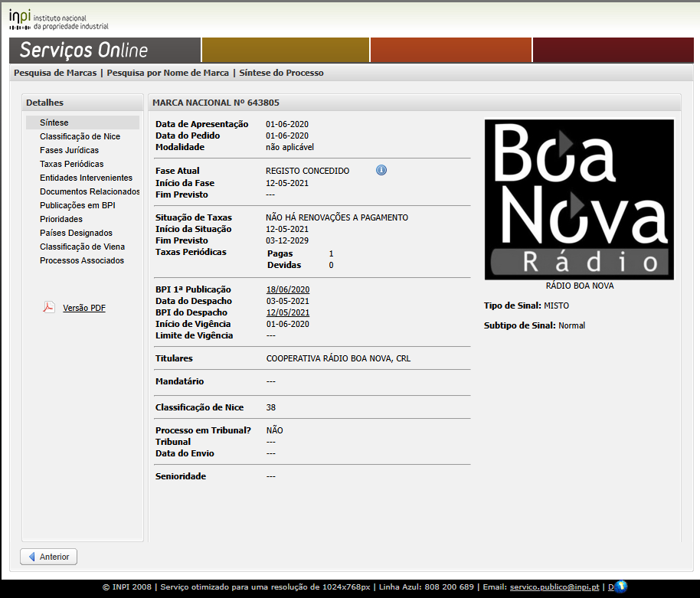Click 'COOPERATIVA RÁDIO BOA NOVA, CRL' holder name
Image resolution: width=700 pixels, height=598 pixels.
coord(339,358)
